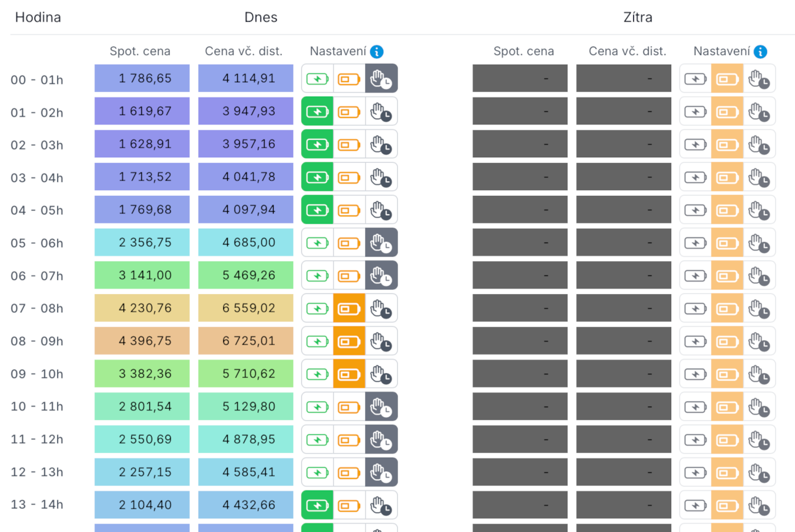The image size is (795, 532).
Task: Click the orange 4 396,75 price cell
Action: click(142, 341)
